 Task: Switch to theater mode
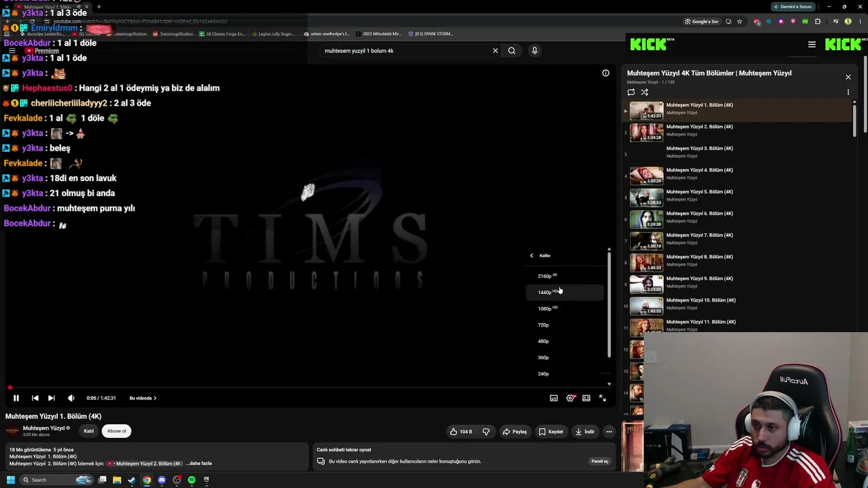click(587, 398)
